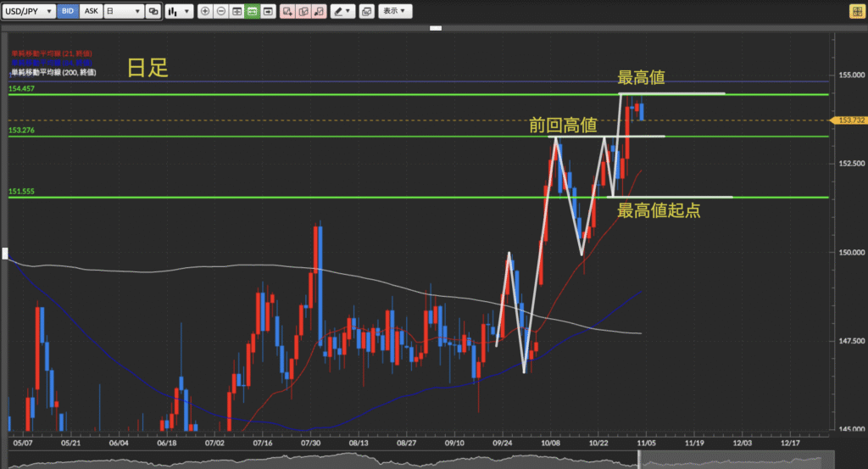
Task: Click the scroll-to-latest panel icon
Action: pyautogui.click(x=268, y=12)
